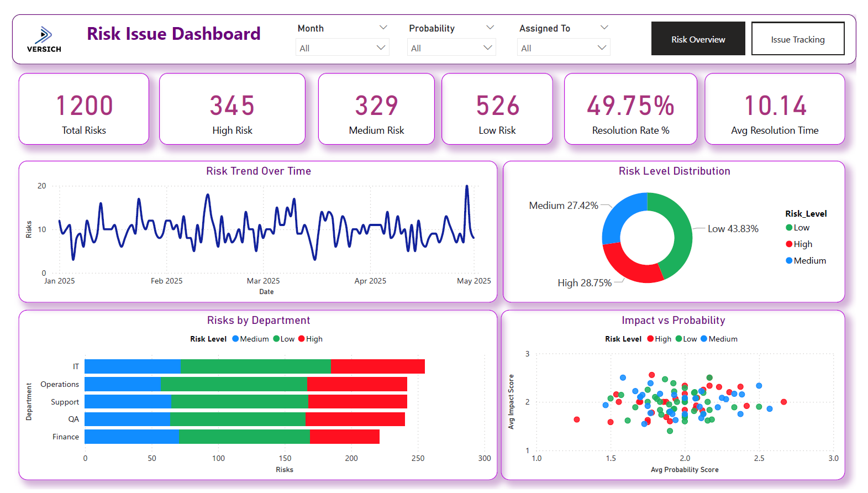Viewport: 868px width, 493px height.
Task: Select the red High bar segment for IT
Action: pyautogui.click(x=377, y=366)
